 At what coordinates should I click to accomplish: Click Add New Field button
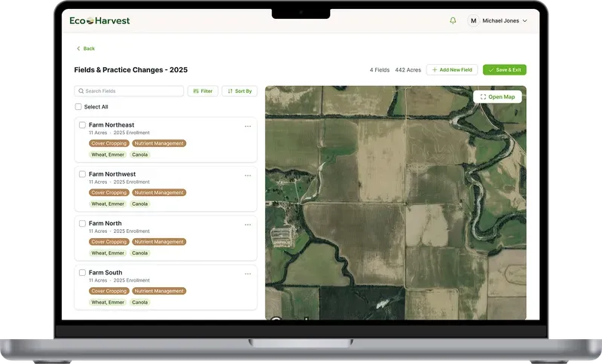[x=452, y=70]
